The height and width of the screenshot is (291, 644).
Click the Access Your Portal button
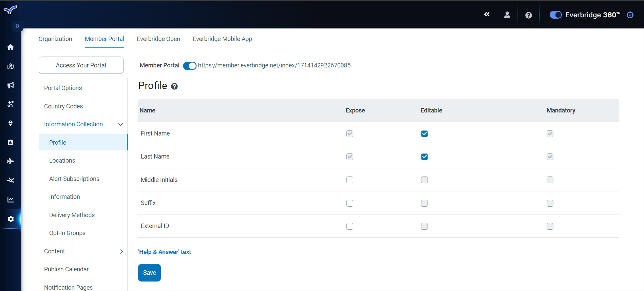click(81, 65)
